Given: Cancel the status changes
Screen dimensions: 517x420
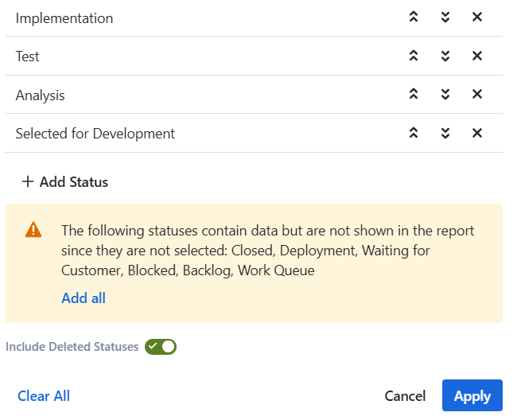Looking at the screenshot, I should 405,396.
